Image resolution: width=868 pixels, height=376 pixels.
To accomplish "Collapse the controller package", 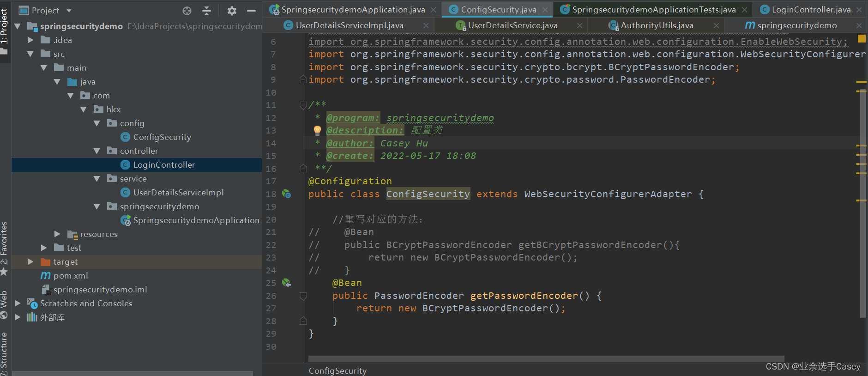I will pos(97,151).
